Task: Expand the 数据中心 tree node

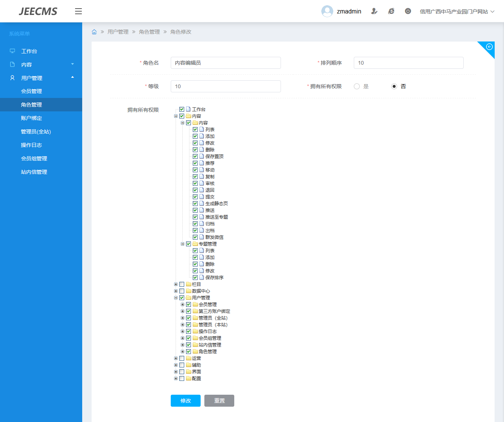Action: 176,291
